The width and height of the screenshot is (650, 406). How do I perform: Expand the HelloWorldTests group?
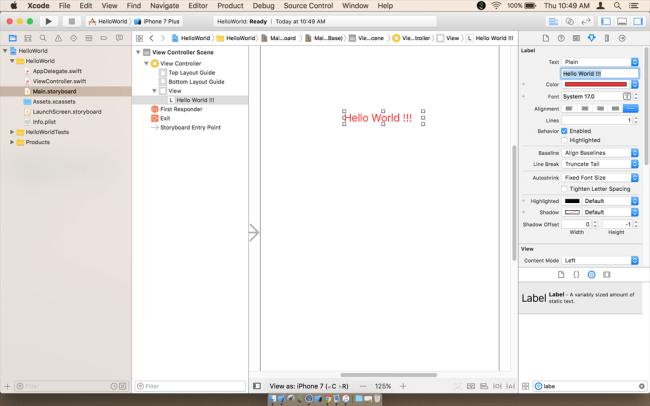(x=12, y=132)
